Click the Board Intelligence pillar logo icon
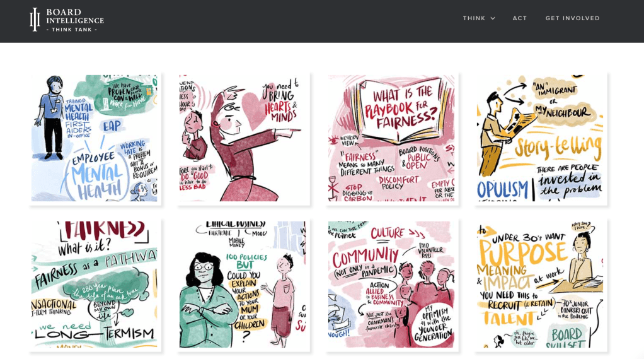The height and width of the screenshot is (359, 644). pyautogui.click(x=35, y=20)
